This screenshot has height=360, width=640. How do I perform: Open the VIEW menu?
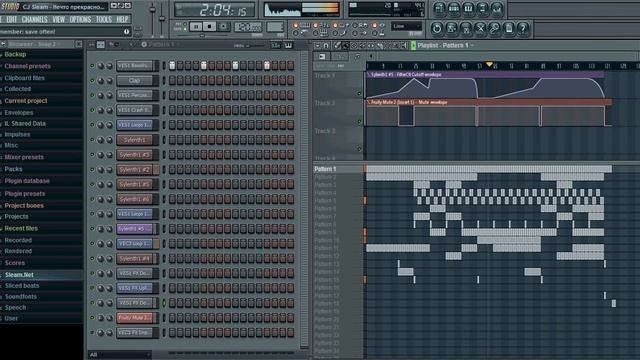coord(58,19)
